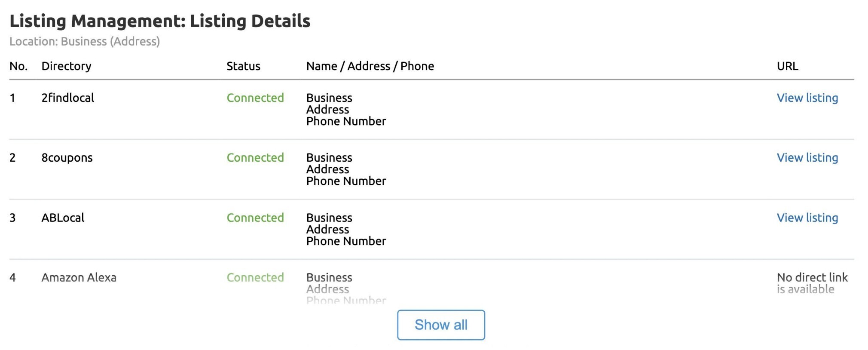
Task: Click No direct link is available text
Action: pos(812,283)
